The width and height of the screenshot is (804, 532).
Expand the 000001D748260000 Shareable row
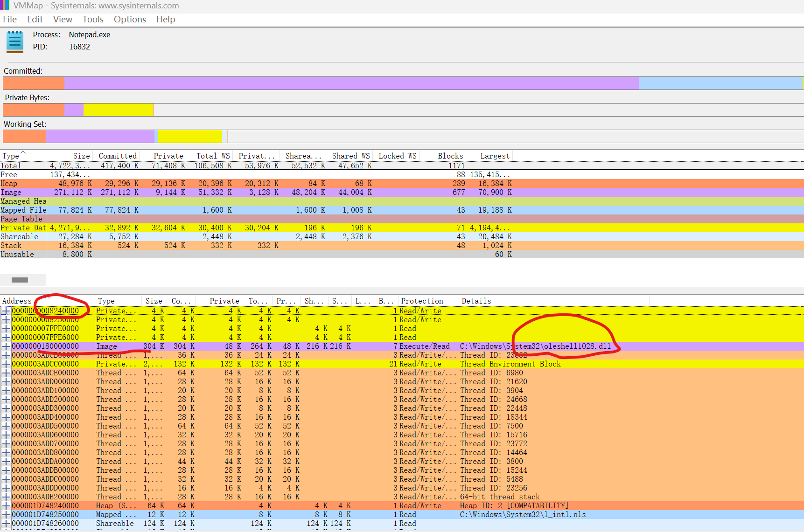pyautogui.click(x=6, y=524)
